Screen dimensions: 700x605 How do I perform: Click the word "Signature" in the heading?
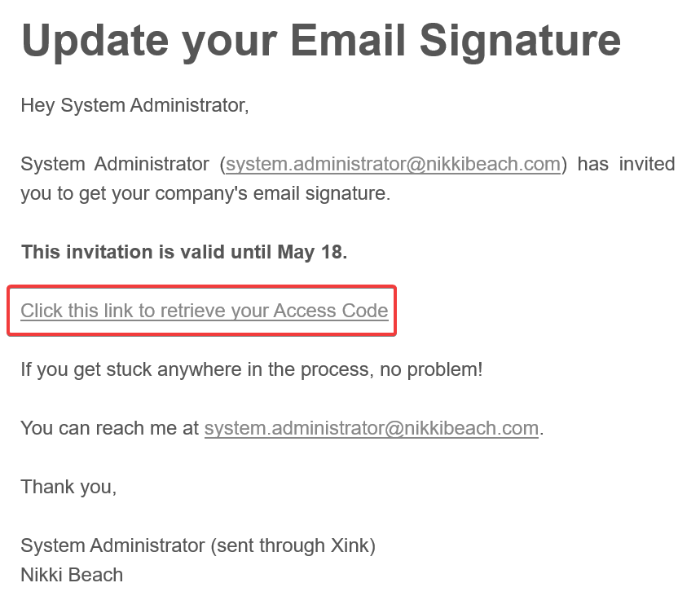coord(521,39)
